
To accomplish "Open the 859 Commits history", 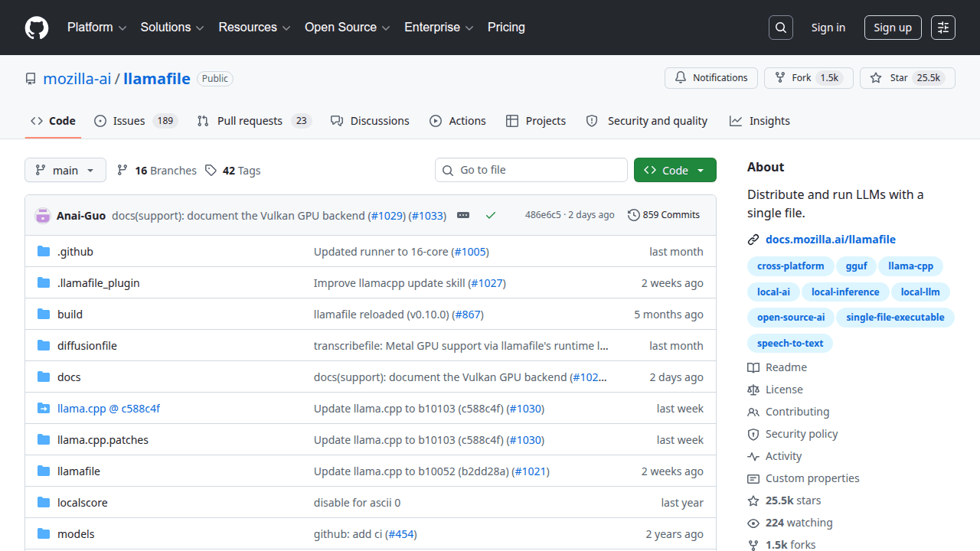I will 664,215.
